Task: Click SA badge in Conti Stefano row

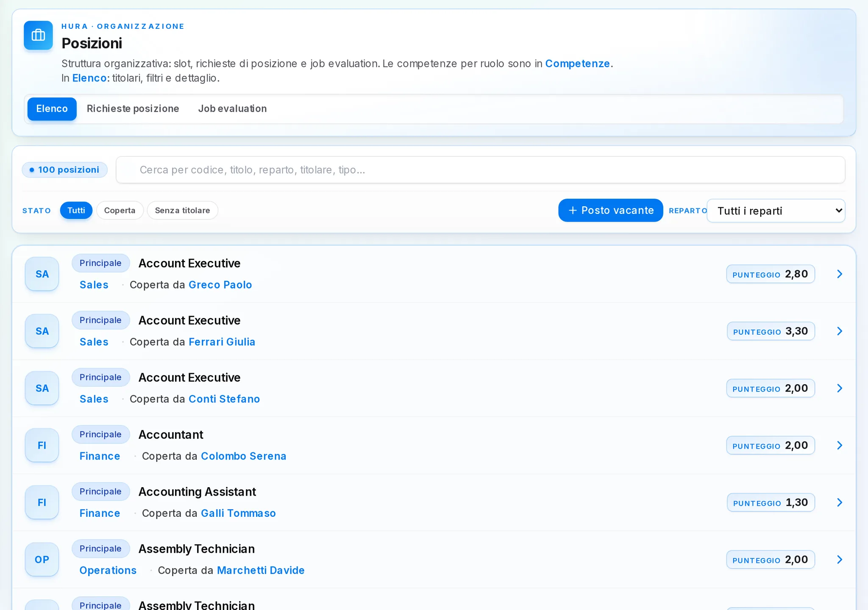Action: coord(42,388)
